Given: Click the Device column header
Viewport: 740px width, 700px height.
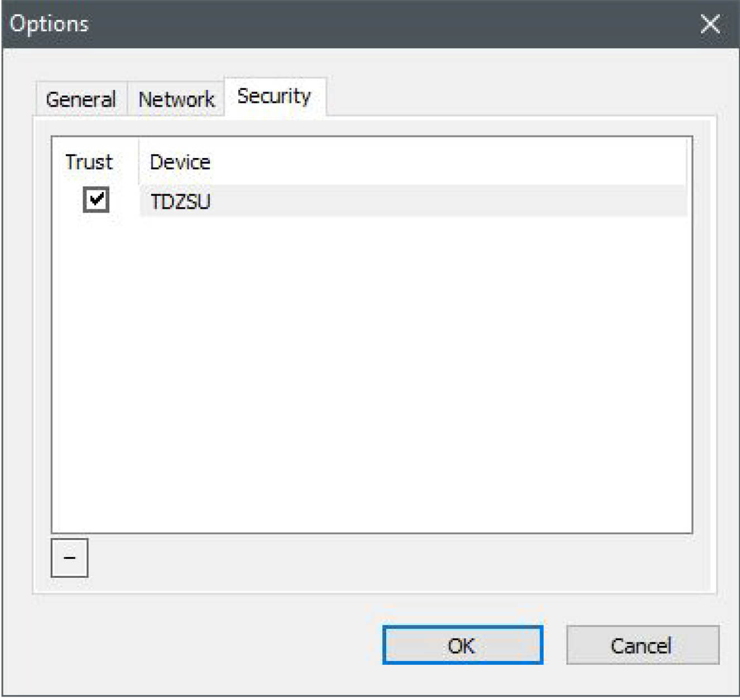Looking at the screenshot, I should tap(180, 162).
